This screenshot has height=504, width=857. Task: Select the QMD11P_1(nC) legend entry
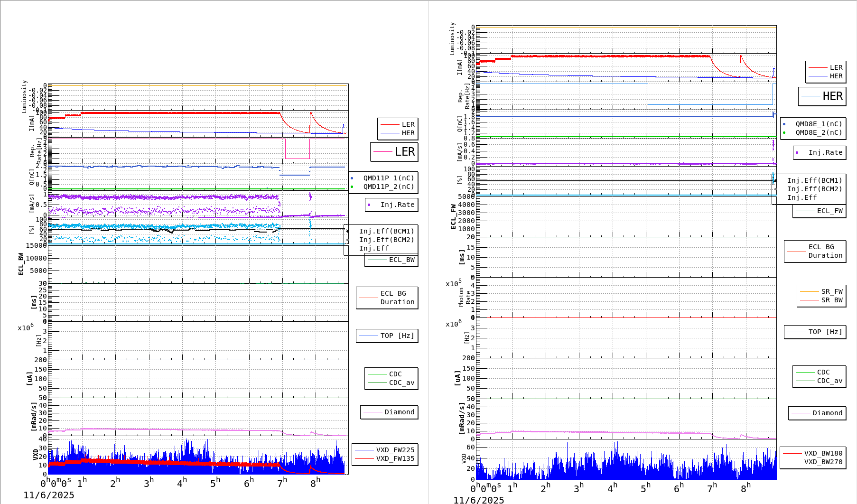pyautogui.click(x=388, y=178)
